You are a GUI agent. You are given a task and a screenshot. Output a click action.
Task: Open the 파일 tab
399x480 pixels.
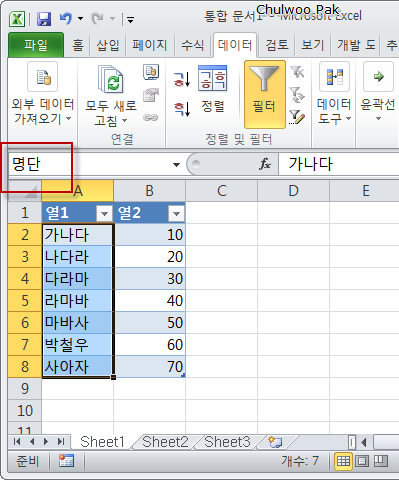tap(36, 45)
